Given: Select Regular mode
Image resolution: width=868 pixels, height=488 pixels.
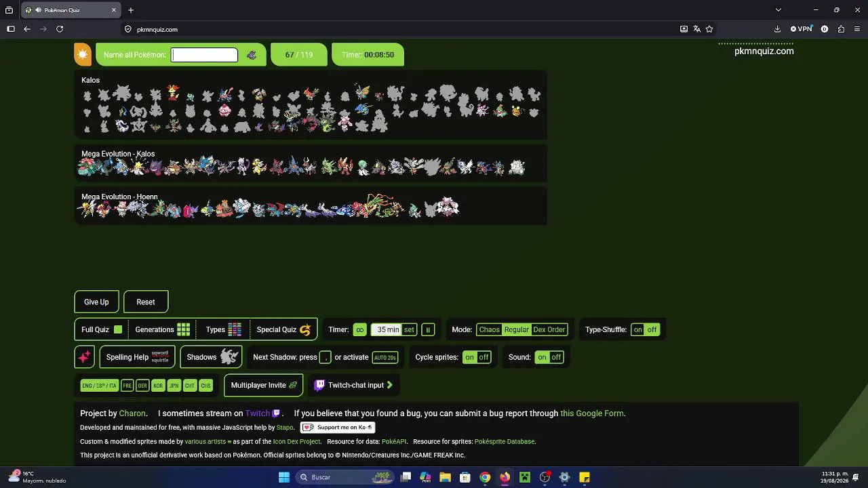Looking at the screenshot, I should tap(516, 330).
